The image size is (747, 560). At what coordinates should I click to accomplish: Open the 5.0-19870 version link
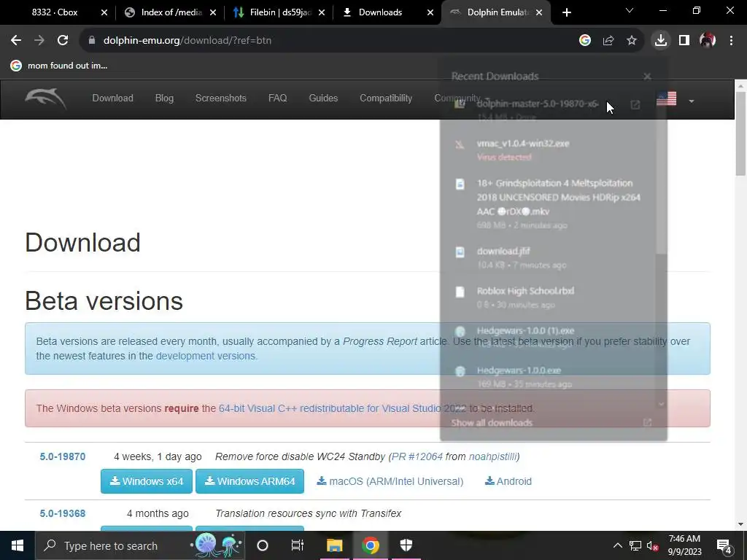click(x=63, y=456)
